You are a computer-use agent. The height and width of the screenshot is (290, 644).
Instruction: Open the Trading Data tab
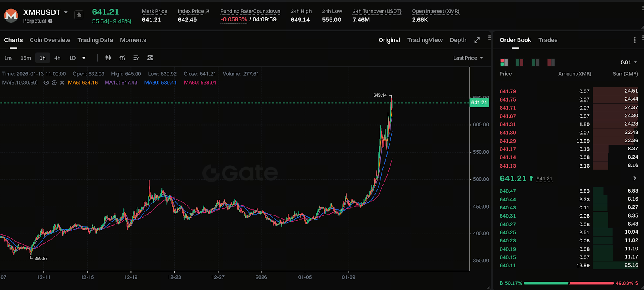click(x=95, y=40)
